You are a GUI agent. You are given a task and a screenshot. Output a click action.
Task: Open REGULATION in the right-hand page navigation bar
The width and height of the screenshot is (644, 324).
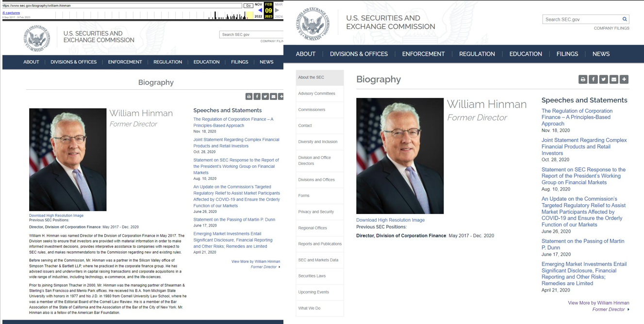[477, 54]
